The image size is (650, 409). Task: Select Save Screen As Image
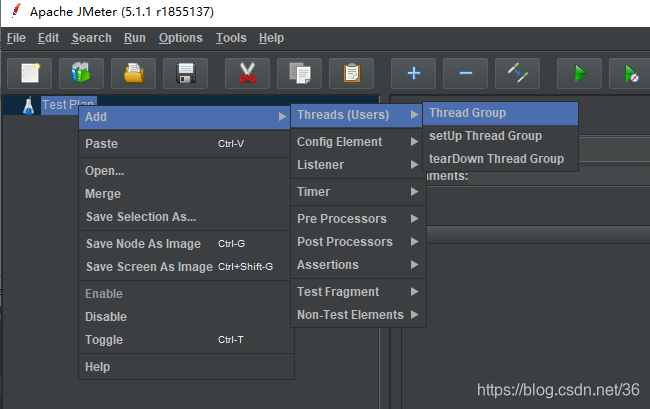click(x=185, y=267)
